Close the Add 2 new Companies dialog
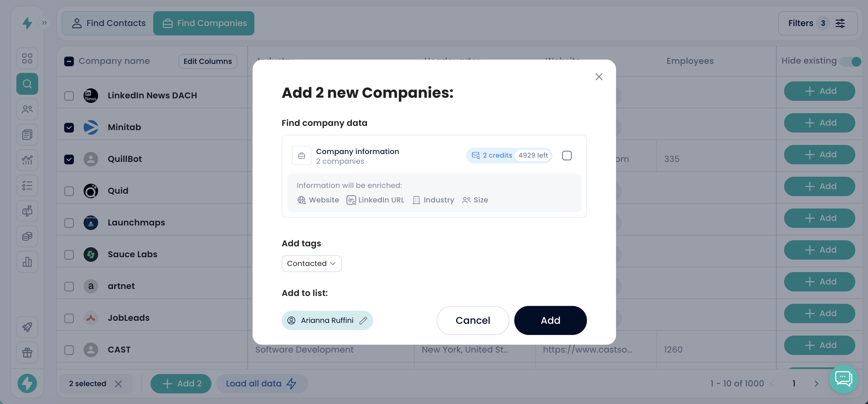Image resolution: width=868 pixels, height=404 pixels. click(x=599, y=77)
